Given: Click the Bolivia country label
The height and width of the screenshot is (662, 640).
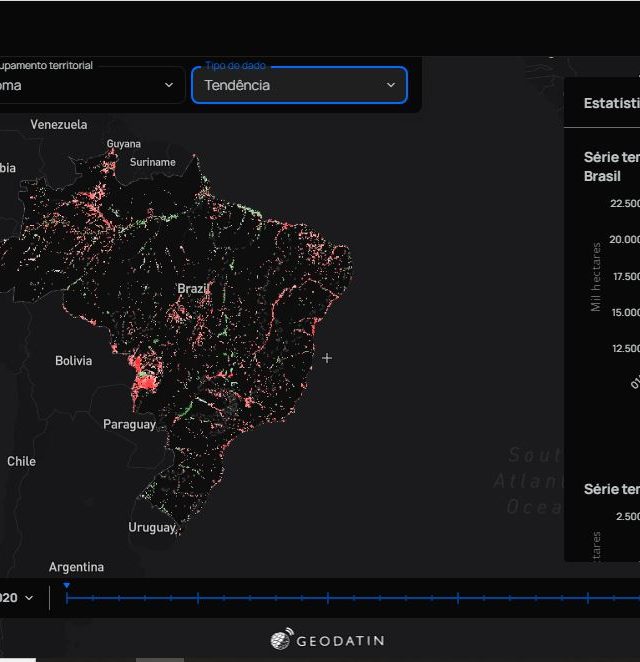Looking at the screenshot, I should [73, 361].
